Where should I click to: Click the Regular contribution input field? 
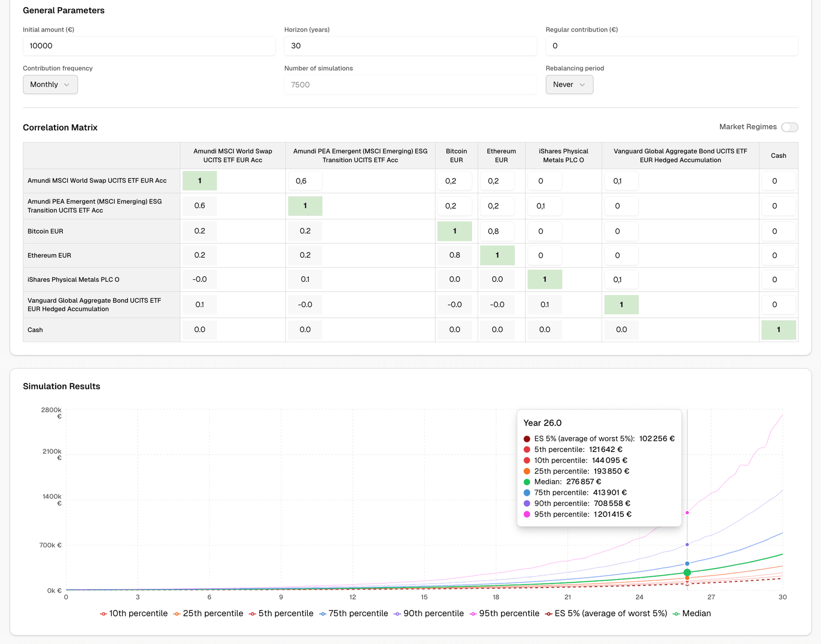tap(671, 46)
